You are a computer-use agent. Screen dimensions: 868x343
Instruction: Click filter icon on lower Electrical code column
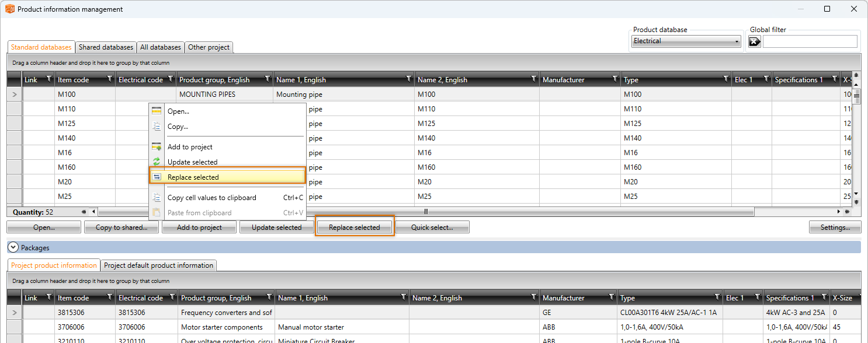pyautogui.click(x=171, y=297)
